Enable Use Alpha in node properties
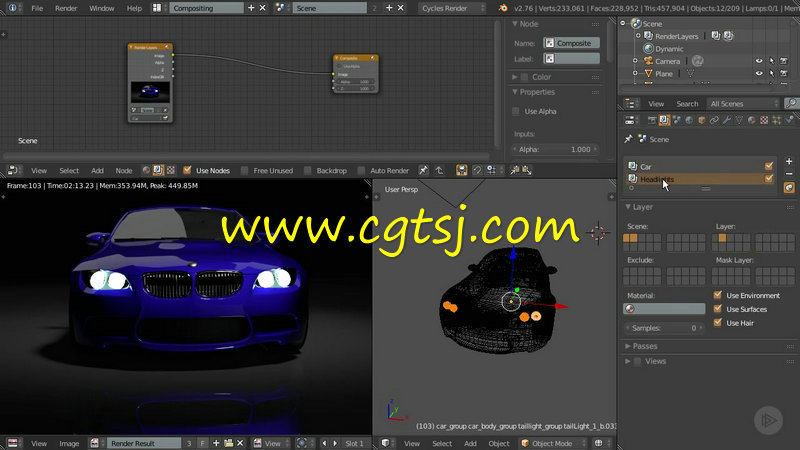This screenshot has width=800, height=450. click(516, 111)
